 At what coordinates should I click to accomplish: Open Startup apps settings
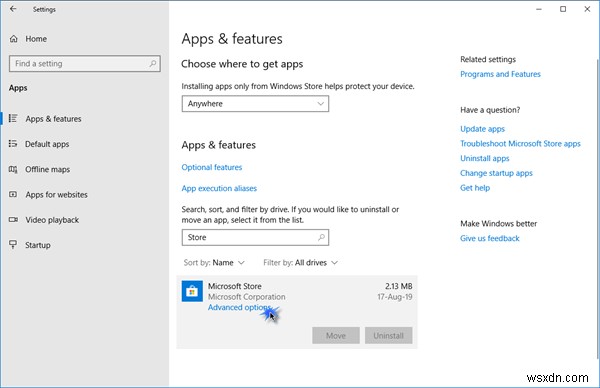[x=38, y=245]
